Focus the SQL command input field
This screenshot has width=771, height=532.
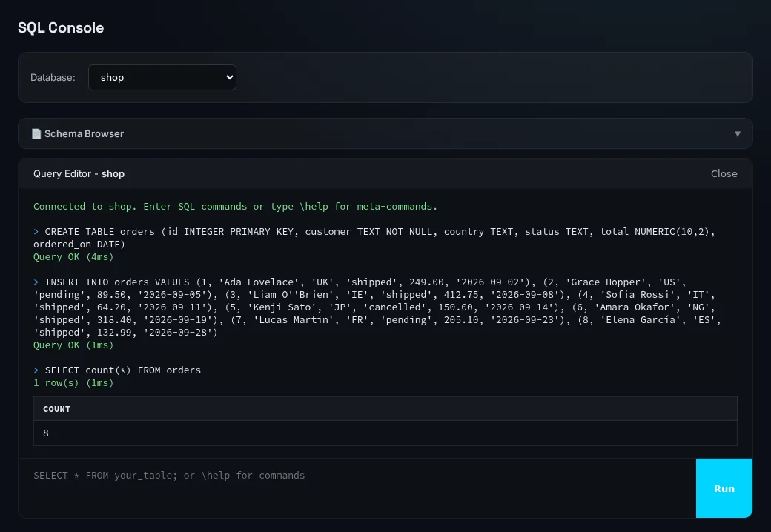point(357,488)
